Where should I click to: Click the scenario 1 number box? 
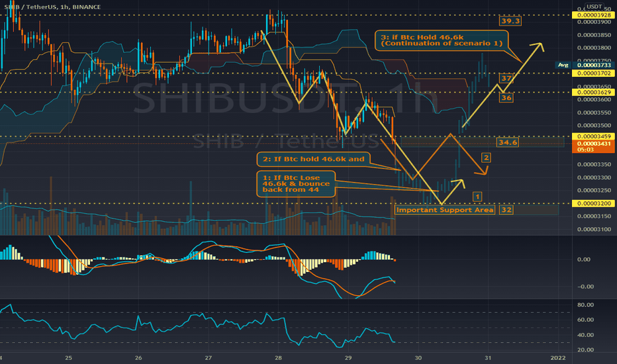(477, 197)
